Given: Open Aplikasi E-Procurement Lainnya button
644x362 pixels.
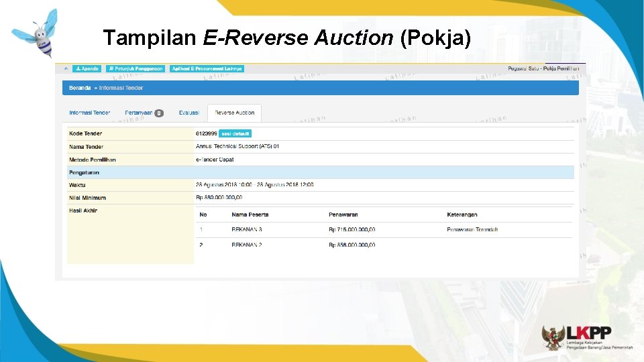Looking at the screenshot, I should click(207, 68).
